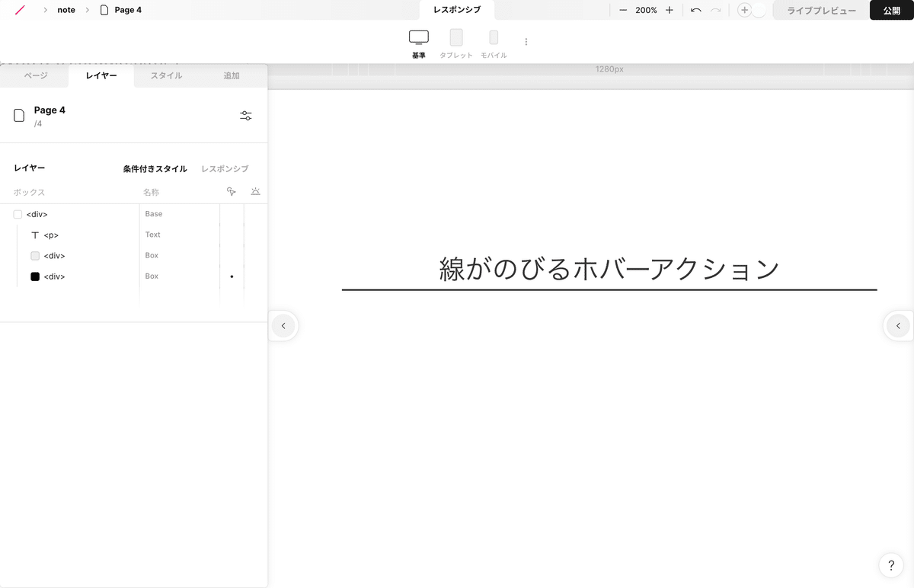Image resolution: width=914 pixels, height=588 pixels.
Task: Open breakpoint more options menu
Action: 526,42
